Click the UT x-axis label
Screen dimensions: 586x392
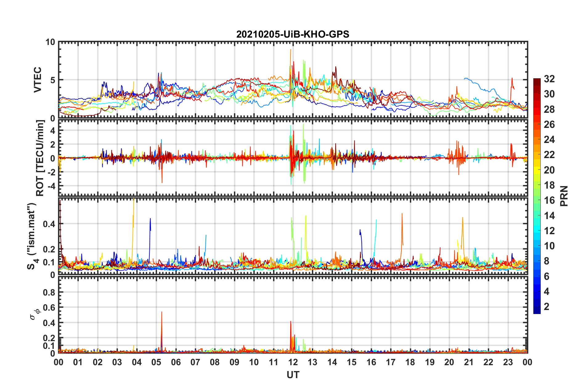coord(293,375)
